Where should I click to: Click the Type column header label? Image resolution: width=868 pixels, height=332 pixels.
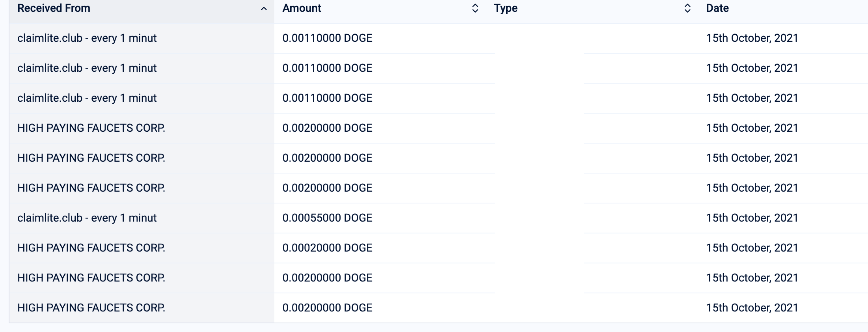(x=505, y=8)
